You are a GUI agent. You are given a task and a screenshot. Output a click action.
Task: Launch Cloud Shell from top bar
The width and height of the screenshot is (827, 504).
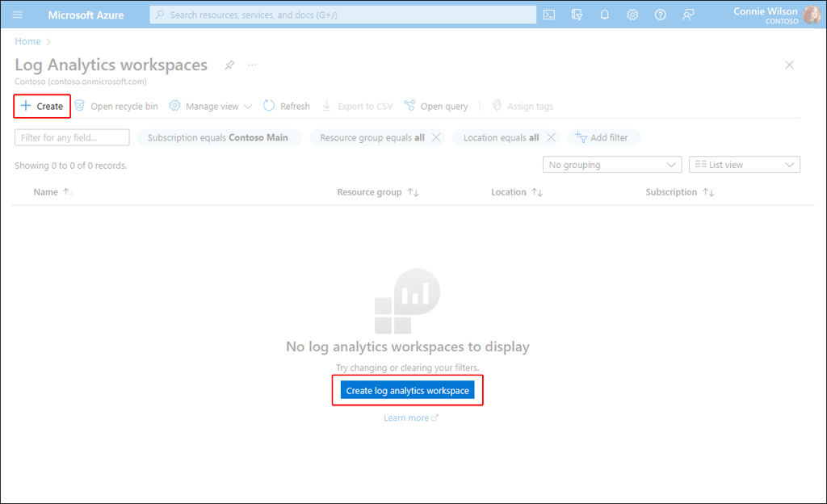pos(549,15)
